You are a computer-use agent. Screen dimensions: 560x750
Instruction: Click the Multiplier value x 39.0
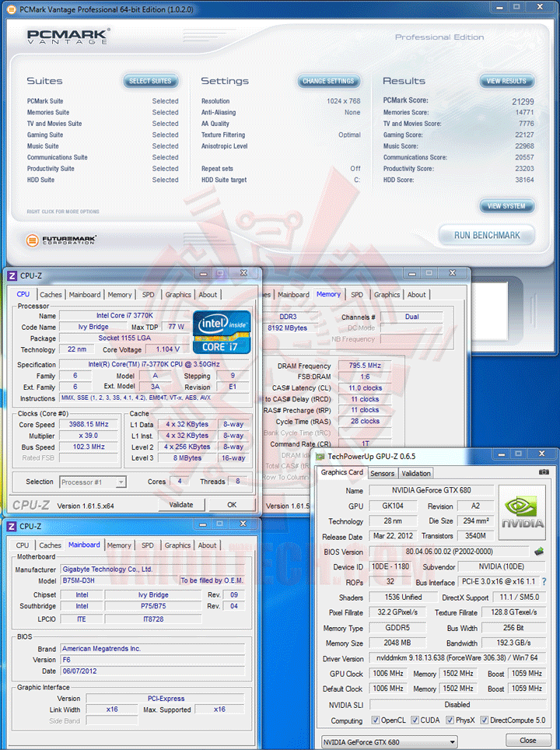tap(89, 436)
